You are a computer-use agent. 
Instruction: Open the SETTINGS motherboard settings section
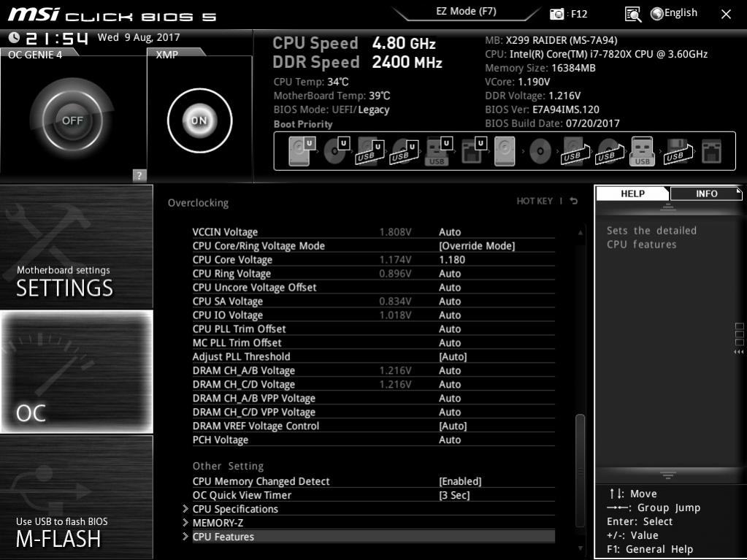[x=76, y=247]
